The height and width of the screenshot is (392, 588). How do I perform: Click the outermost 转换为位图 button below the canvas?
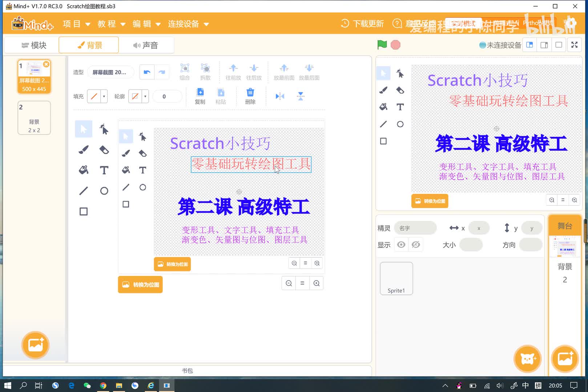pyautogui.click(x=140, y=285)
